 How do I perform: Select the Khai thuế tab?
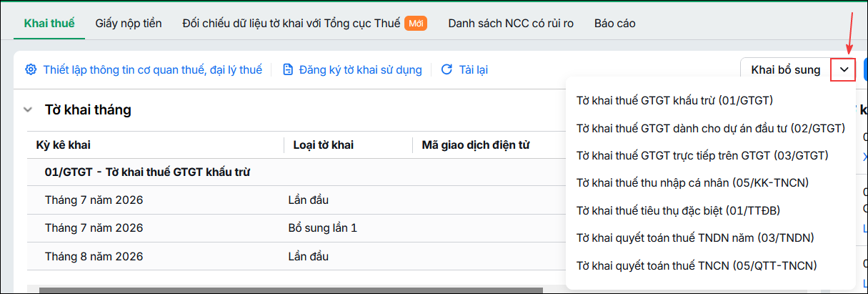click(x=49, y=23)
